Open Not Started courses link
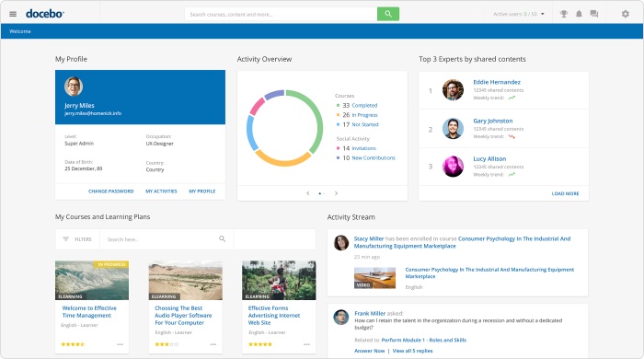Screen dimensions: 644x359 pyautogui.click(x=365, y=124)
